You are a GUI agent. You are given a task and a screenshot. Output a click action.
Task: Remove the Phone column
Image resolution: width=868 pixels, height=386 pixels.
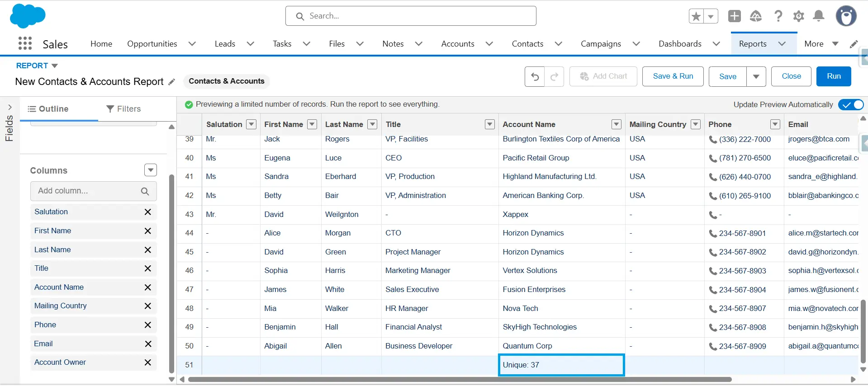[x=147, y=325]
